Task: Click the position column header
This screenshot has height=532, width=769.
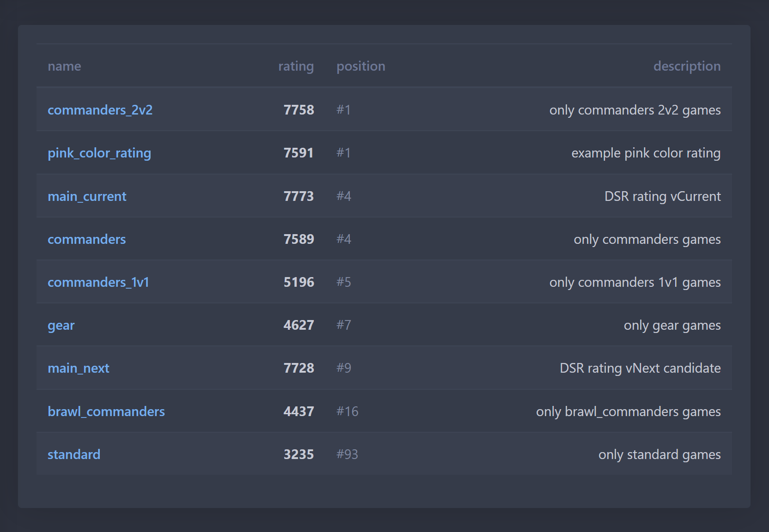Action: tap(360, 66)
